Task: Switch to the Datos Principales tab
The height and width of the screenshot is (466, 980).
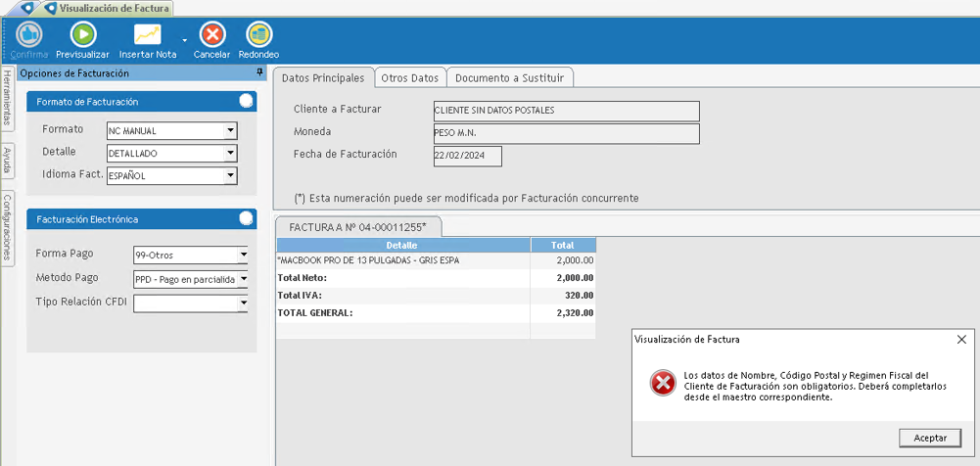Action: [x=323, y=78]
